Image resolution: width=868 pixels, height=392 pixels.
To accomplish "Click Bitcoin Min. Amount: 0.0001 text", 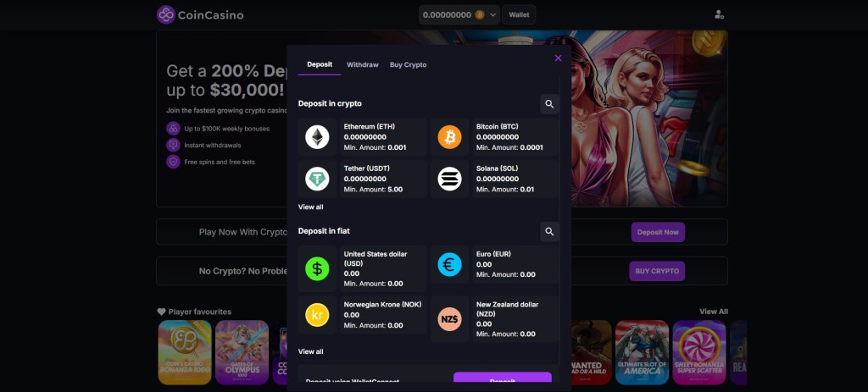I will (x=509, y=147).
